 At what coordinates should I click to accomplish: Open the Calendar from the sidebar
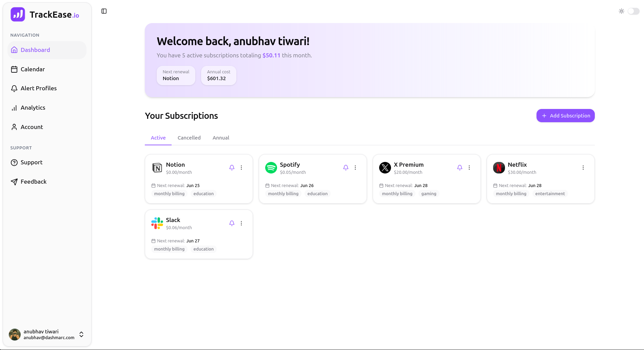click(x=33, y=69)
